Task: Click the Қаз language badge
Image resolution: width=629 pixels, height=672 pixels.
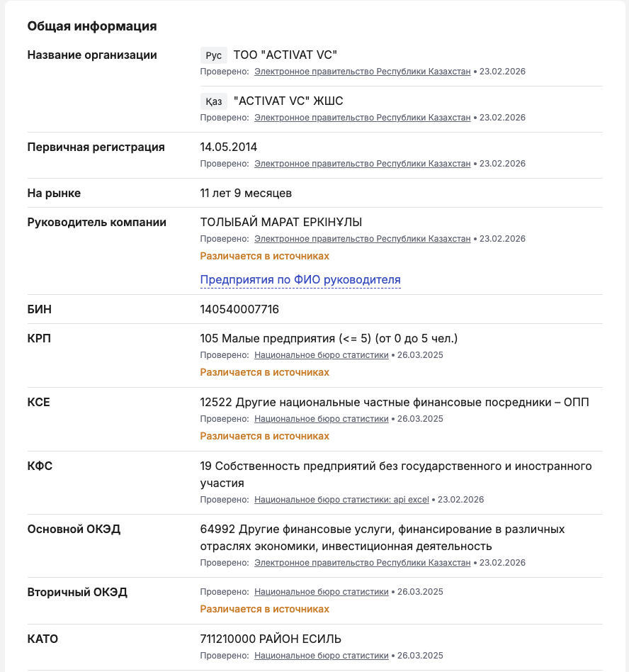Action: (x=213, y=101)
